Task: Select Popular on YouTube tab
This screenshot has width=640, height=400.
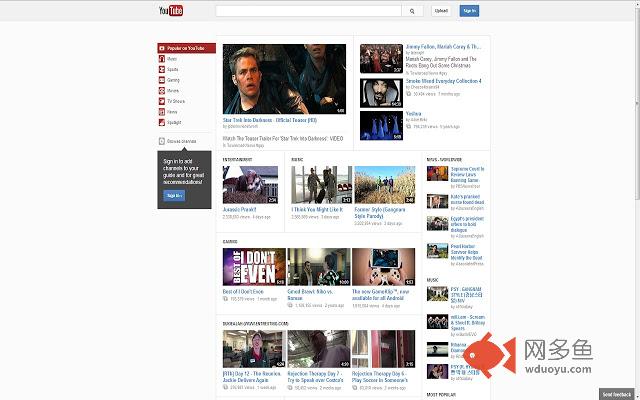Action: [x=185, y=48]
